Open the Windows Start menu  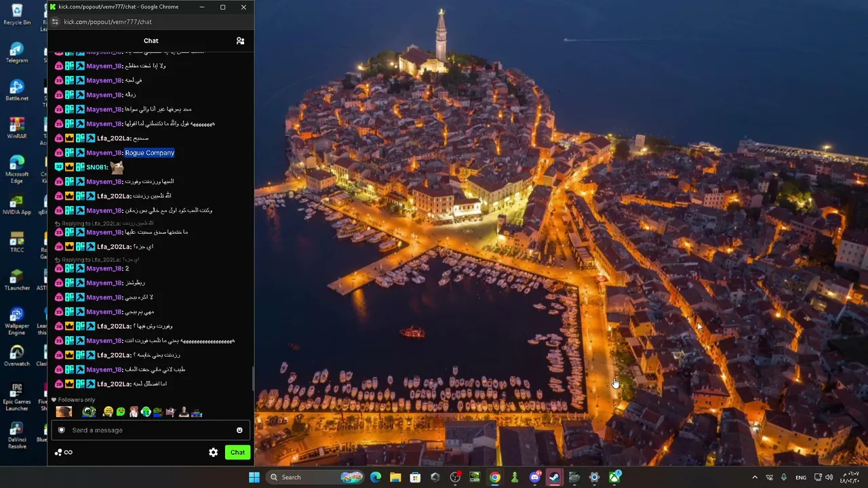254,477
